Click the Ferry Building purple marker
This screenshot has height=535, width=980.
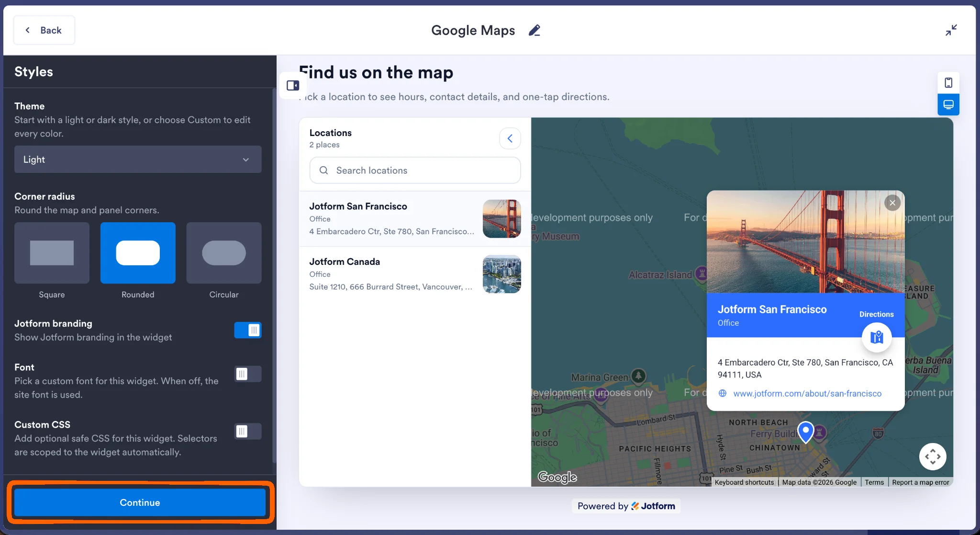pos(820,433)
